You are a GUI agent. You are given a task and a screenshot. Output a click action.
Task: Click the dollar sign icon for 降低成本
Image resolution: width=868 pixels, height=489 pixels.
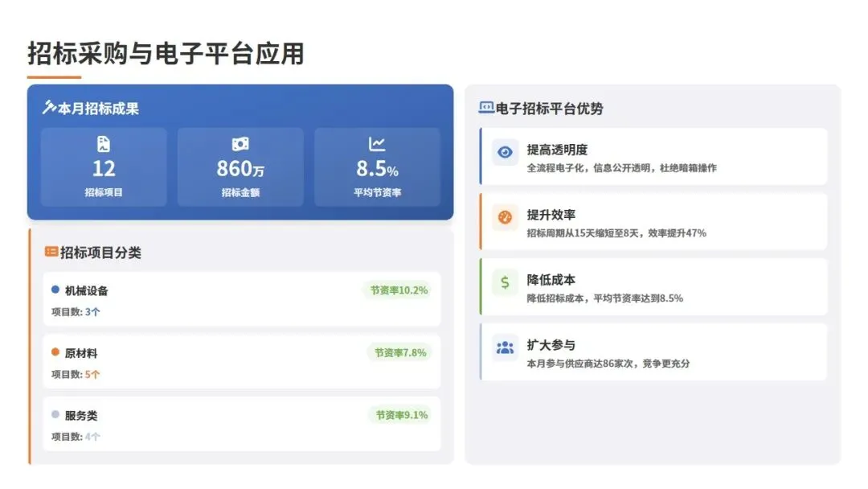tap(505, 282)
